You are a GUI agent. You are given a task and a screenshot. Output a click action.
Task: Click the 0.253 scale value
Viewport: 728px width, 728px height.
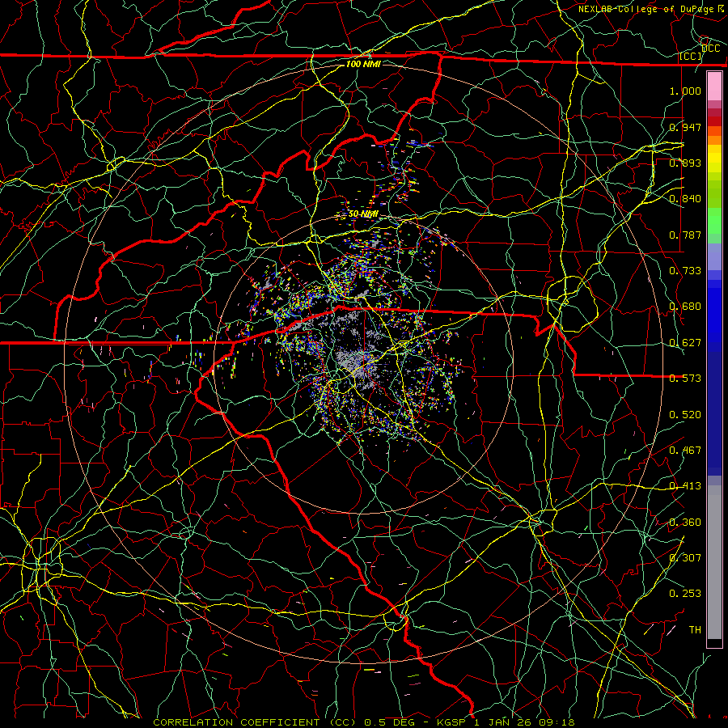click(x=685, y=594)
